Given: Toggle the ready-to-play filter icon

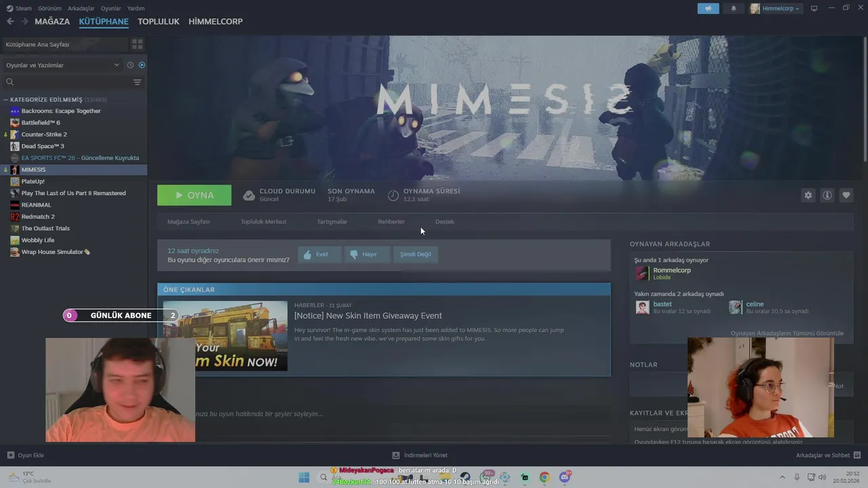Looking at the screenshot, I should 142,65.
